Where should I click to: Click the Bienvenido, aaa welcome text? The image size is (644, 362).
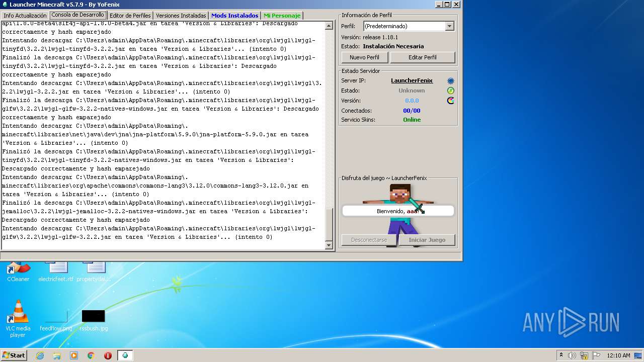pyautogui.click(x=398, y=211)
